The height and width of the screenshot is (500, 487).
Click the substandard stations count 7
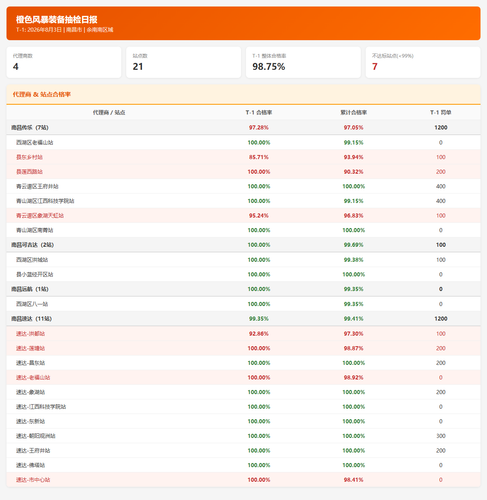tap(375, 67)
